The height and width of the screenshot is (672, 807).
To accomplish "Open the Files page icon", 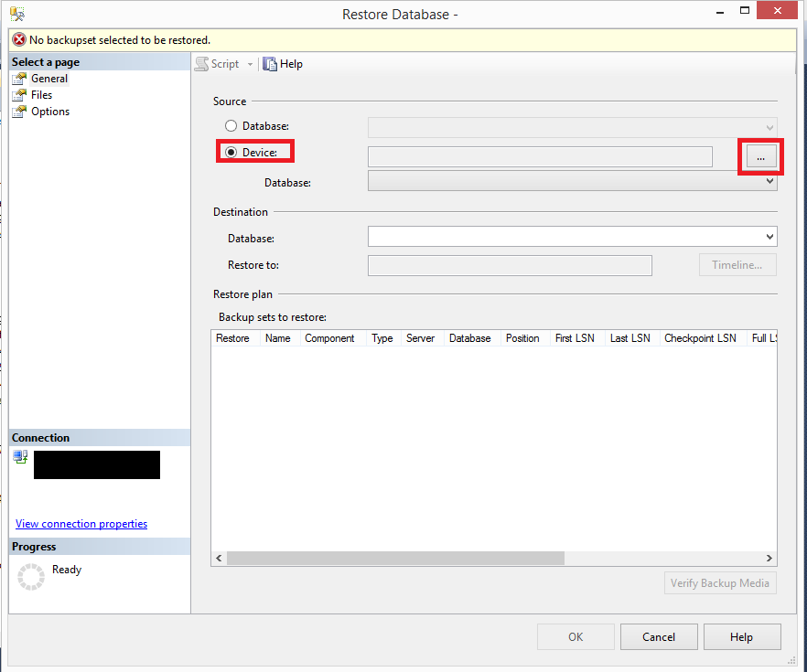I will 19,95.
